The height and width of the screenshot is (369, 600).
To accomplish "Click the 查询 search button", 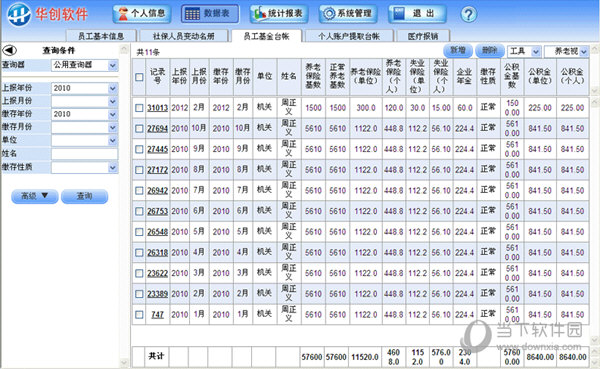I will [84, 196].
